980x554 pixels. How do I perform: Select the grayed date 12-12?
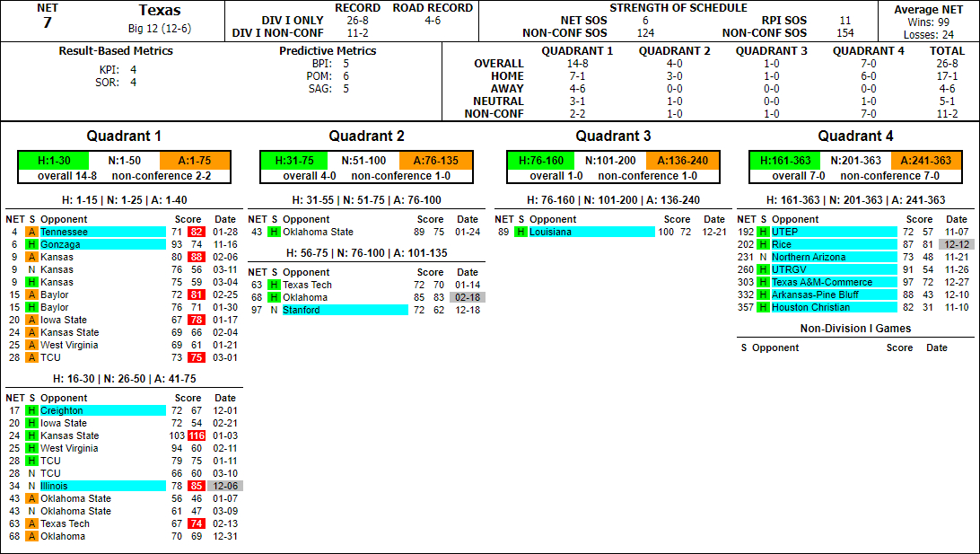(x=957, y=244)
